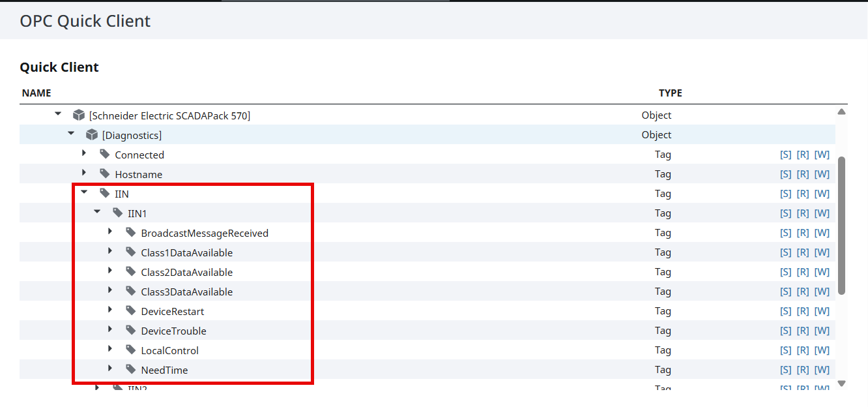
Task: Click the tag icon next to IIN
Action: point(105,193)
